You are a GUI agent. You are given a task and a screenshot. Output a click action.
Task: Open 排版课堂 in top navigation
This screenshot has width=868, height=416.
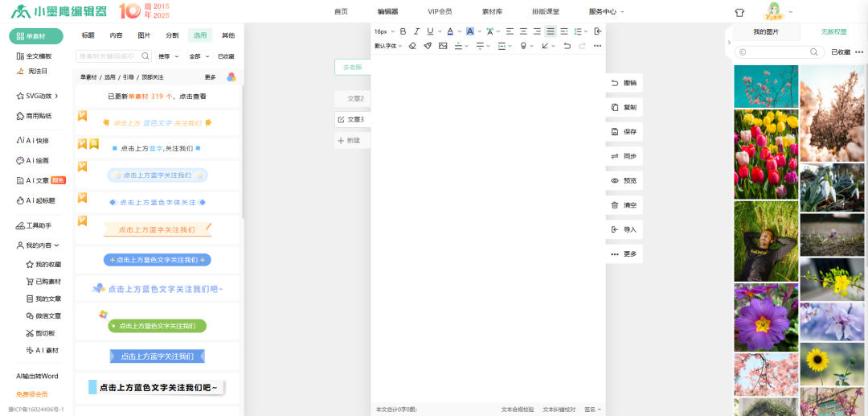[x=545, y=11]
